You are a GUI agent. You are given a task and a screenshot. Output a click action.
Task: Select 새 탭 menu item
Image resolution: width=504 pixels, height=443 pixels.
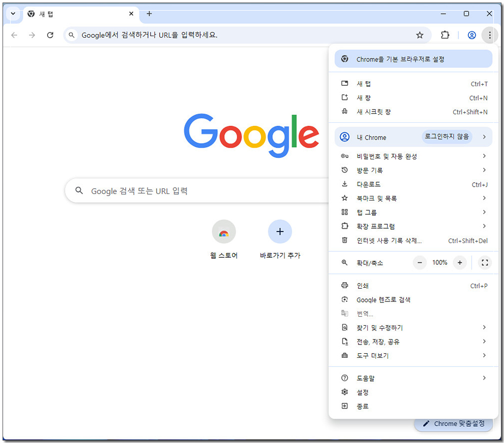click(413, 84)
